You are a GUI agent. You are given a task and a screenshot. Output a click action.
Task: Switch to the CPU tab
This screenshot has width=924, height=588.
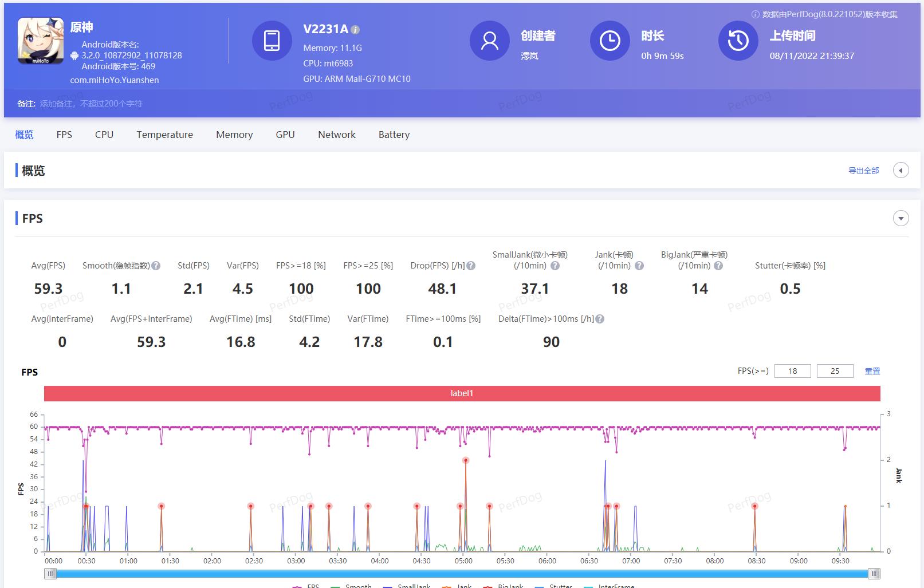tap(104, 135)
